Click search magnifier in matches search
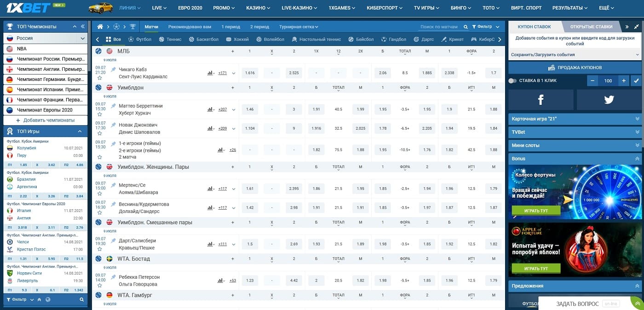The height and width of the screenshot is (310, 644). point(466,27)
